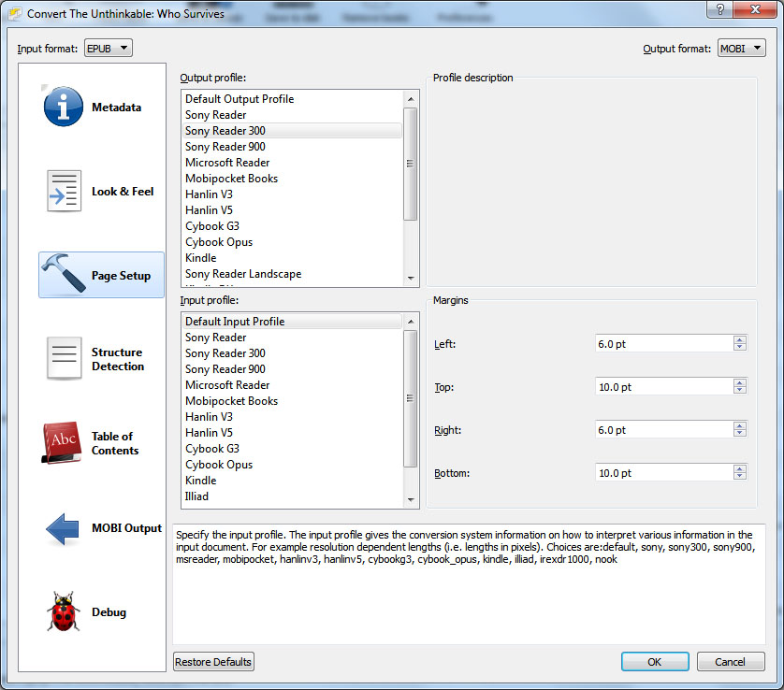784x690 pixels.
Task: Select Default Output Profile
Action: click(x=292, y=99)
